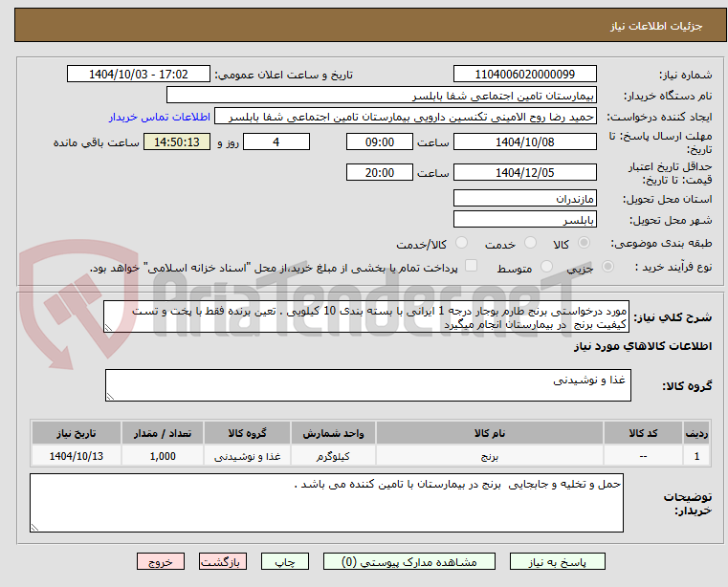Viewport: 728px width, 587px height.
Task: Click the remaining days field showing 4
Action: pyautogui.click(x=276, y=142)
